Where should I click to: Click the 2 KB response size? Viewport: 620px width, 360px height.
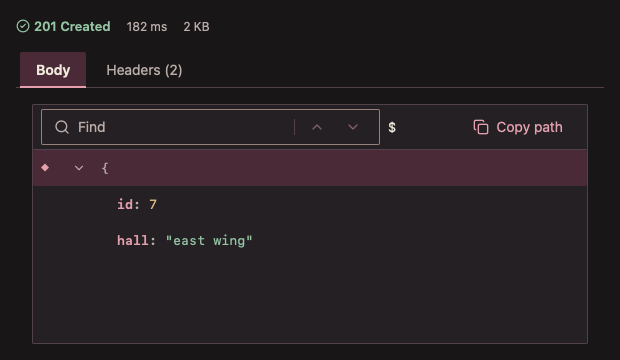coord(196,27)
